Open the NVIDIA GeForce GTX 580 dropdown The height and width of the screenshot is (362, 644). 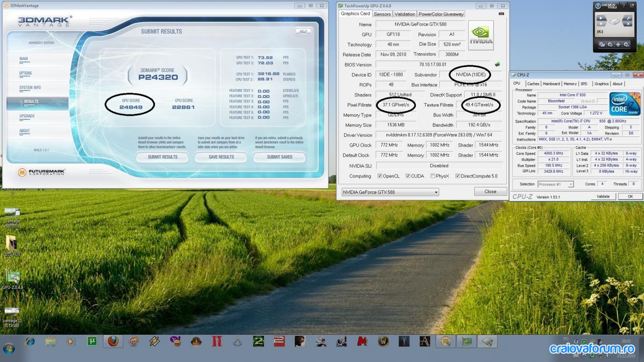390,192
